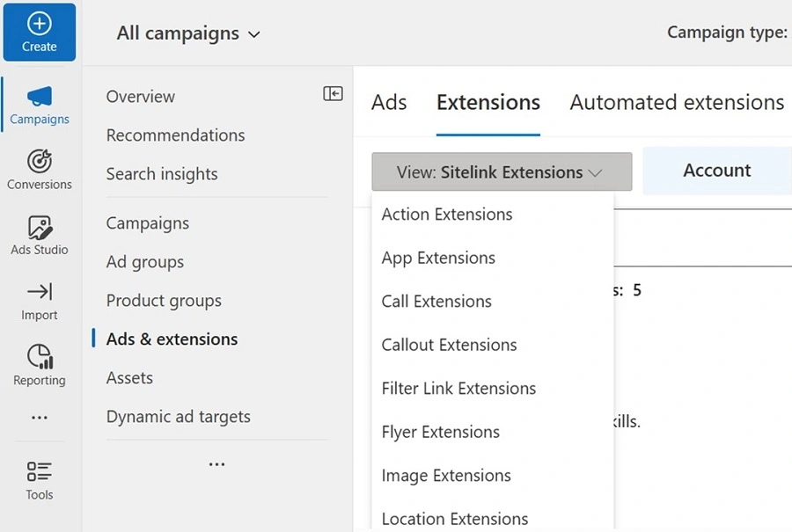Viewport: 792px width, 532px height.
Task: Click the Account button
Action: pyautogui.click(x=716, y=171)
